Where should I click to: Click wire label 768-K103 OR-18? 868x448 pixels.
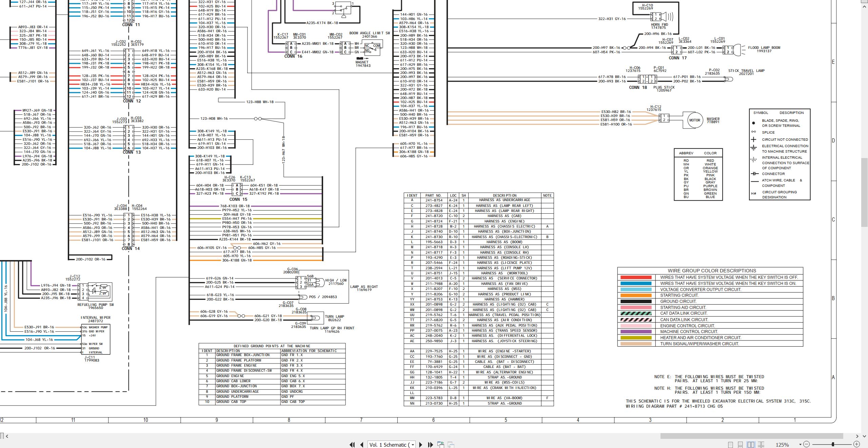[x=235, y=206]
